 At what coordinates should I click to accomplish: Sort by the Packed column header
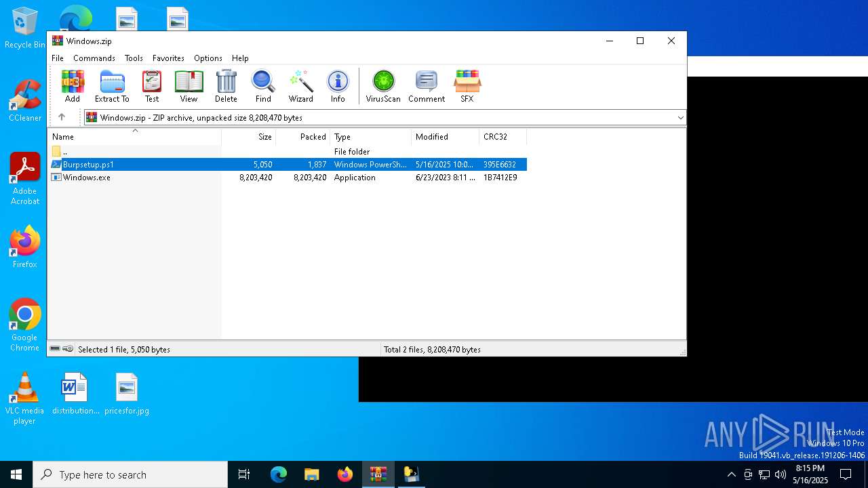303,137
